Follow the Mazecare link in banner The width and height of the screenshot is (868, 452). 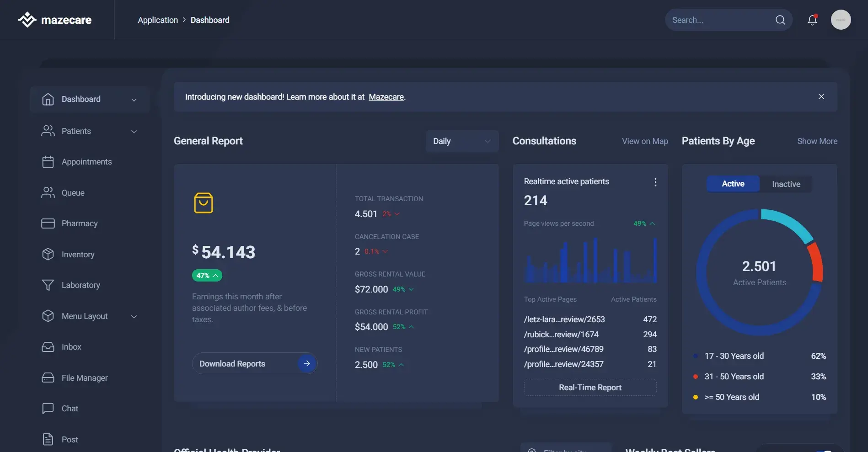point(386,97)
